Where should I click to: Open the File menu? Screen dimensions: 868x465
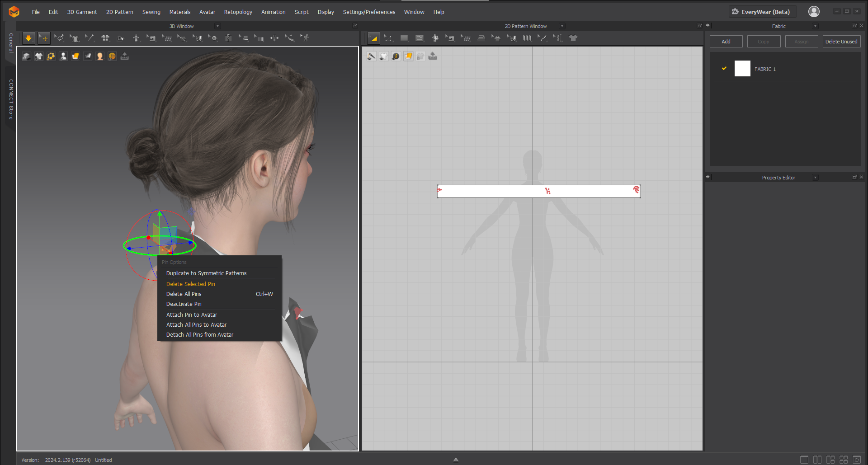[36, 12]
